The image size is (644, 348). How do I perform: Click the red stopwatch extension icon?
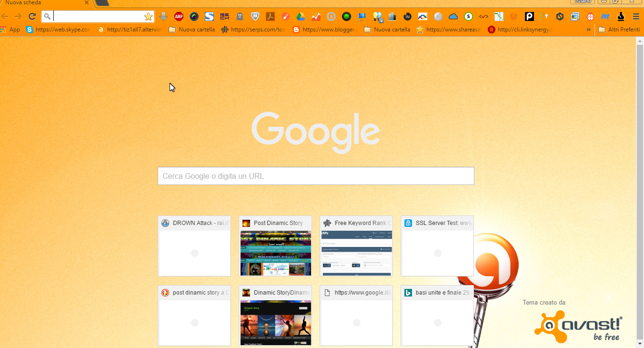tap(590, 17)
